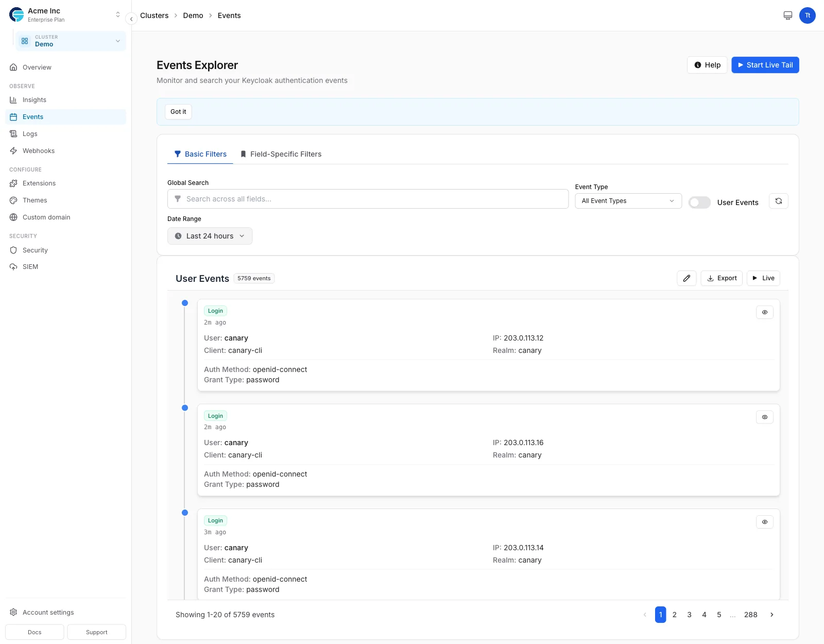Viewport: 824px width, 644px height.
Task: Open Support at sidebar bottom
Action: [x=96, y=632]
